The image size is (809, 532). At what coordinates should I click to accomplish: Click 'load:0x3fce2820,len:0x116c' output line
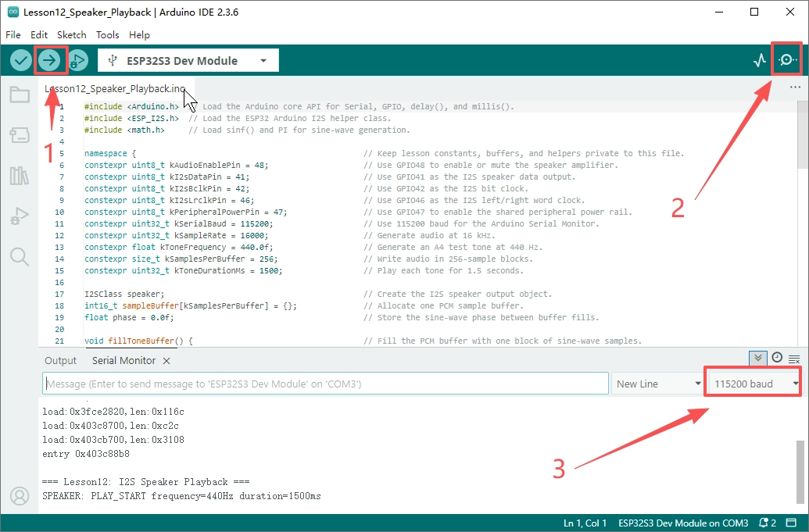coord(113,412)
